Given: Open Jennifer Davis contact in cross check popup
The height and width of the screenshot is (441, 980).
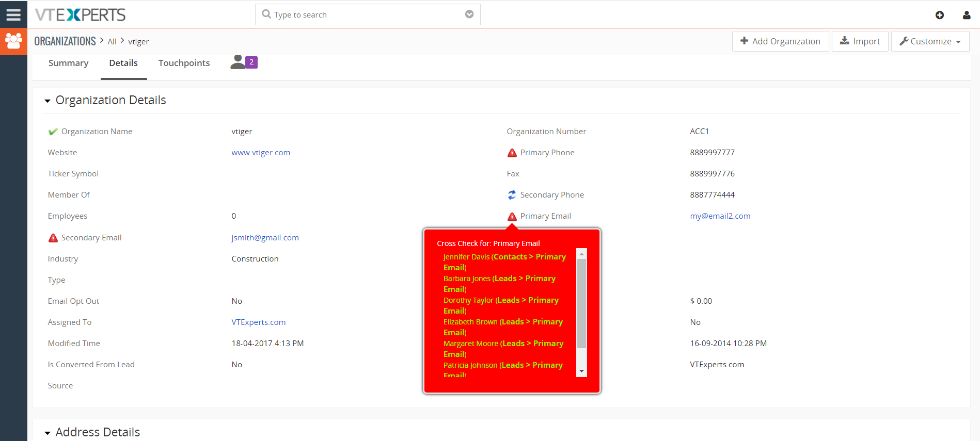Looking at the screenshot, I should 504,262.
